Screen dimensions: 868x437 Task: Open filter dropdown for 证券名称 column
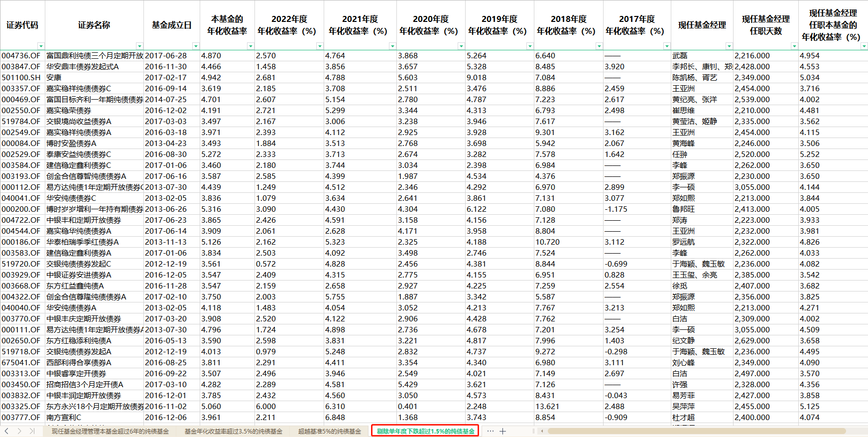click(x=139, y=46)
